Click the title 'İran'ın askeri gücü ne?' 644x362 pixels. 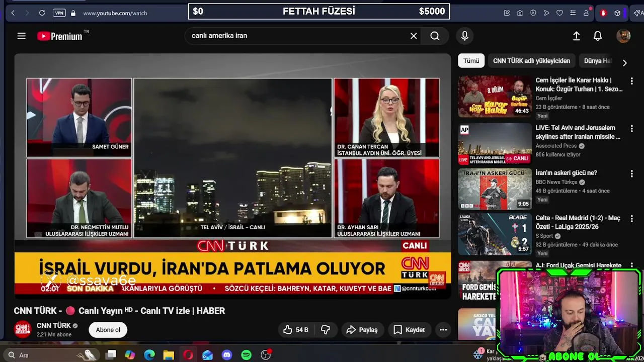(x=566, y=173)
